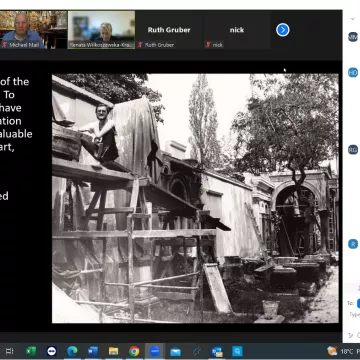The width and height of the screenshot is (360, 360).
Task: Open Task View on the taskbar
Action: pos(10,351)
